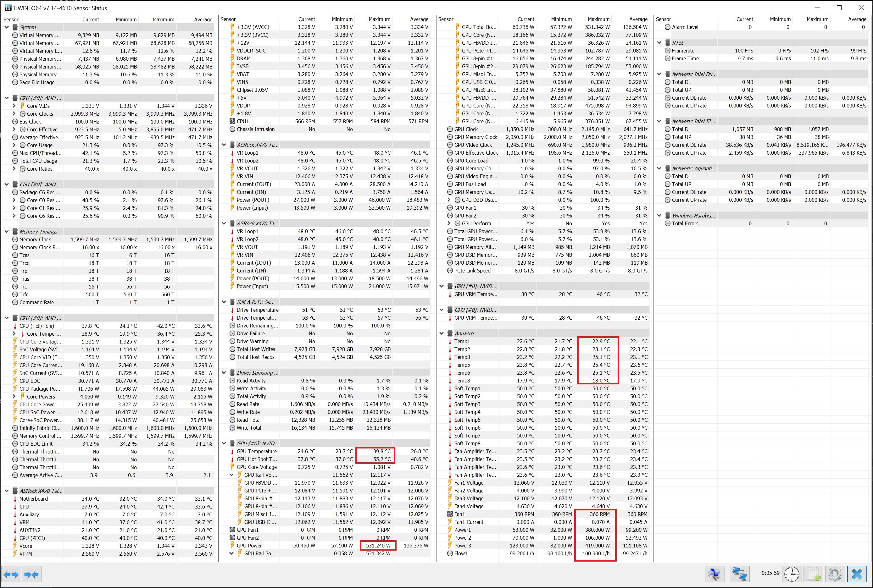Start logging with the spreadsheet plus icon
Image resolution: width=873 pixels, height=588 pixels.
pyautogui.click(x=814, y=574)
